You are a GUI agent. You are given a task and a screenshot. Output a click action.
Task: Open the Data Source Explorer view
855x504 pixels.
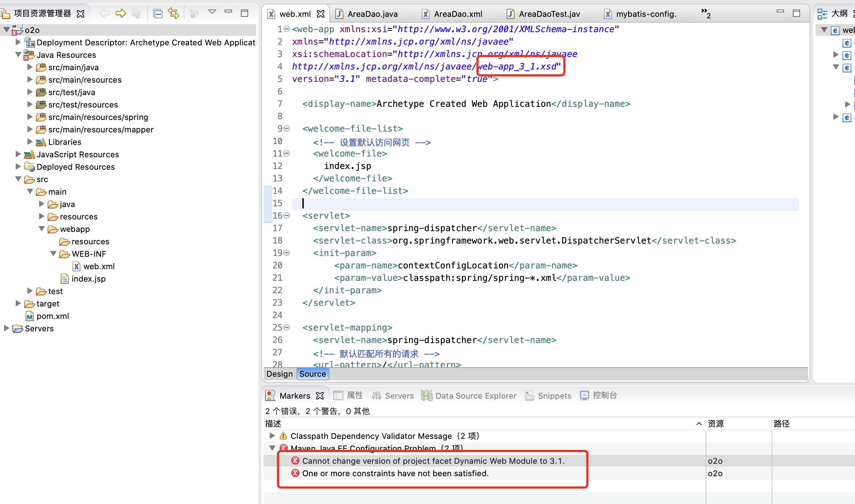coord(475,396)
